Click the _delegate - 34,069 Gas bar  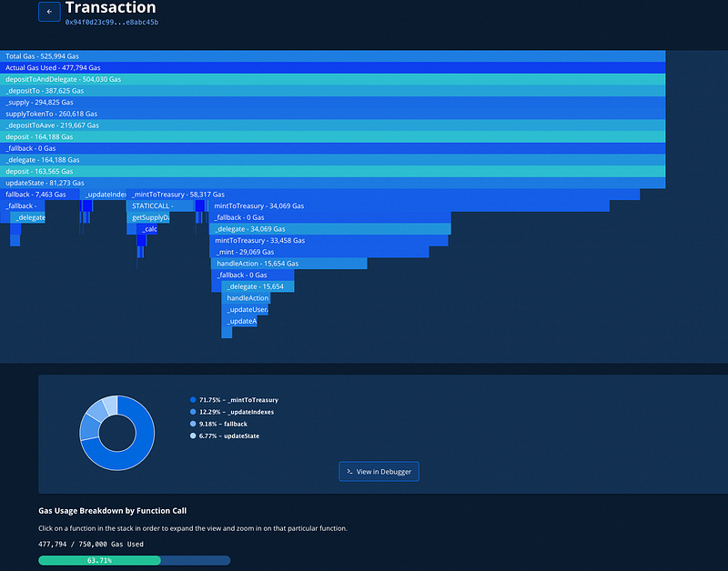(x=329, y=229)
